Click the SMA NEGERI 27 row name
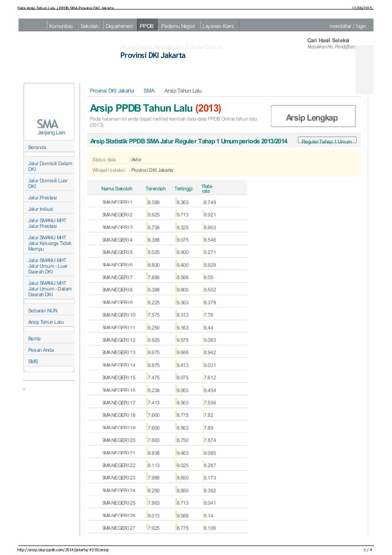Image resolution: width=392 pixels, height=555 pixels. (x=119, y=528)
